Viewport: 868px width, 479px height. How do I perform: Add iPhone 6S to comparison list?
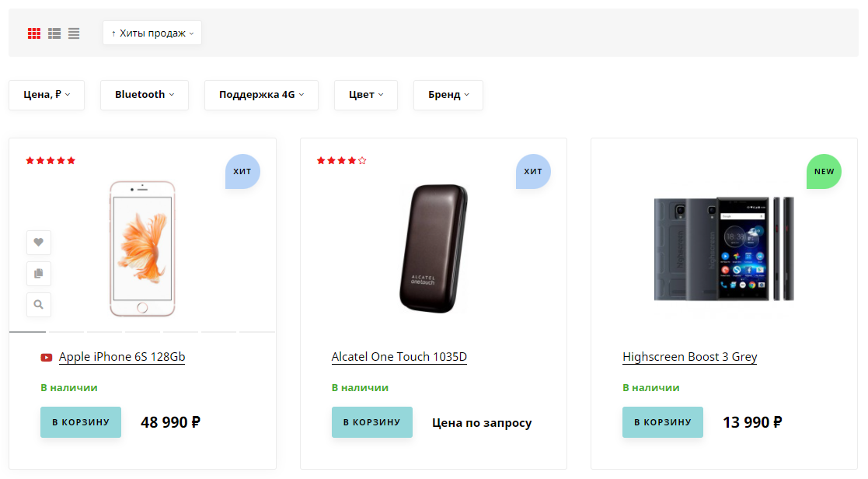click(x=39, y=274)
